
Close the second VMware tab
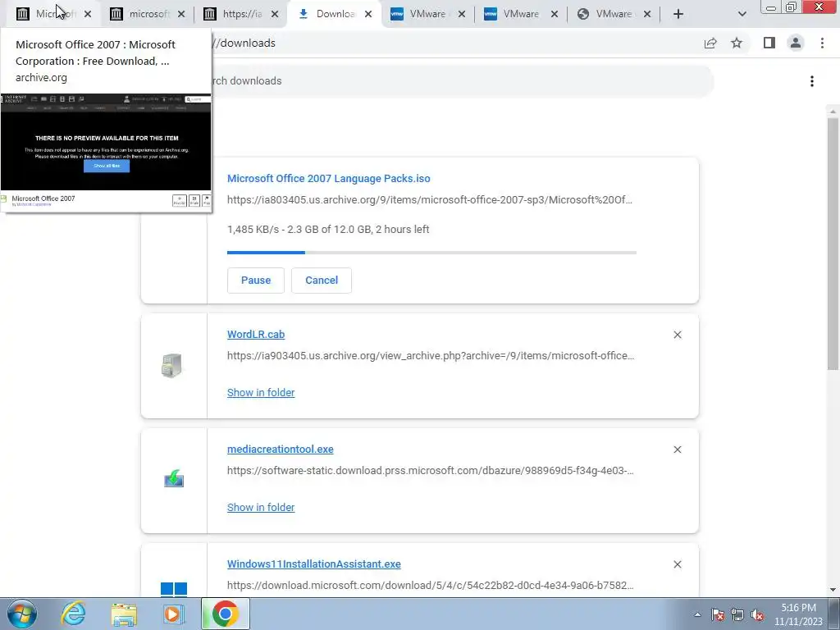(555, 14)
